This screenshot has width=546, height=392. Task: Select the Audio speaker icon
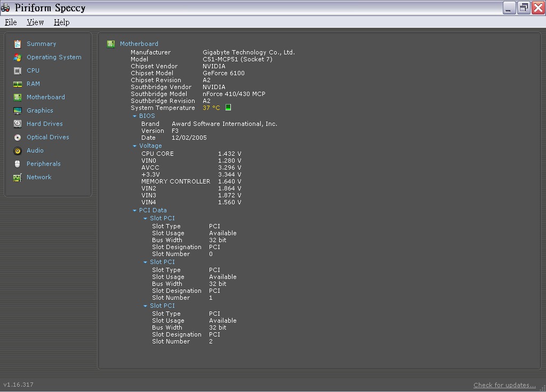pyautogui.click(x=18, y=151)
